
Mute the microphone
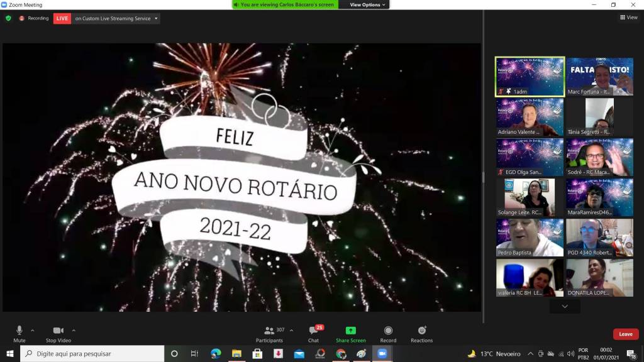[x=19, y=332]
